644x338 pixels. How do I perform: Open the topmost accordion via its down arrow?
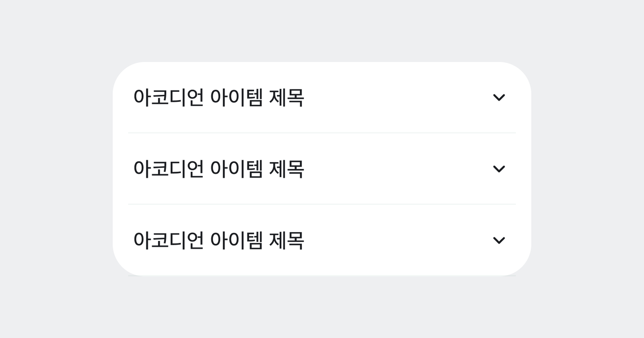pos(499,97)
